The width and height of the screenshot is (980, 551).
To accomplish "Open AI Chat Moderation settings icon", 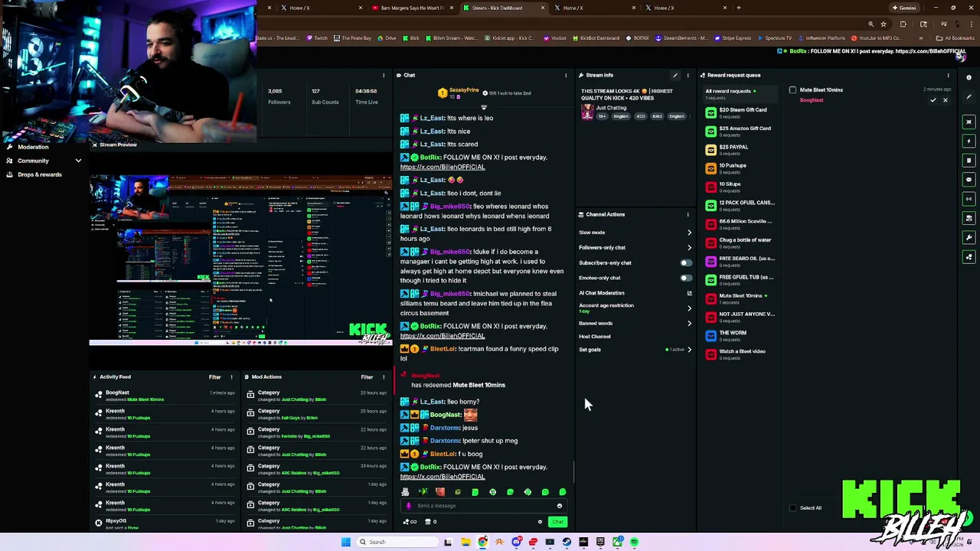I will click(689, 293).
